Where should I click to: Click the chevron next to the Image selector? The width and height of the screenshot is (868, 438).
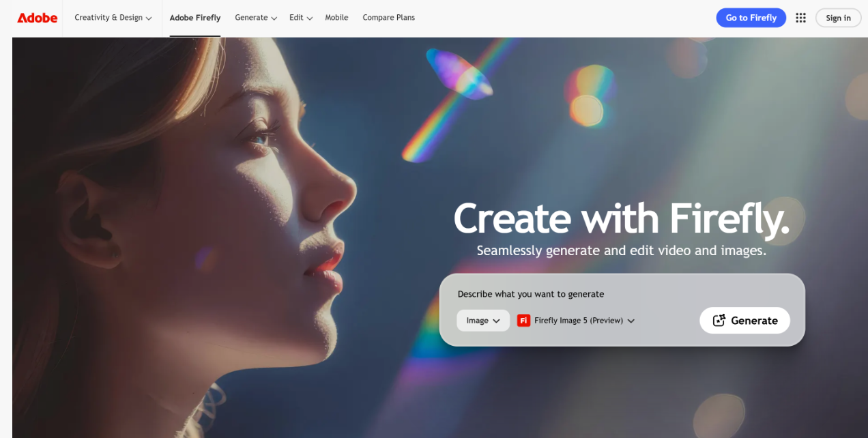pos(497,321)
